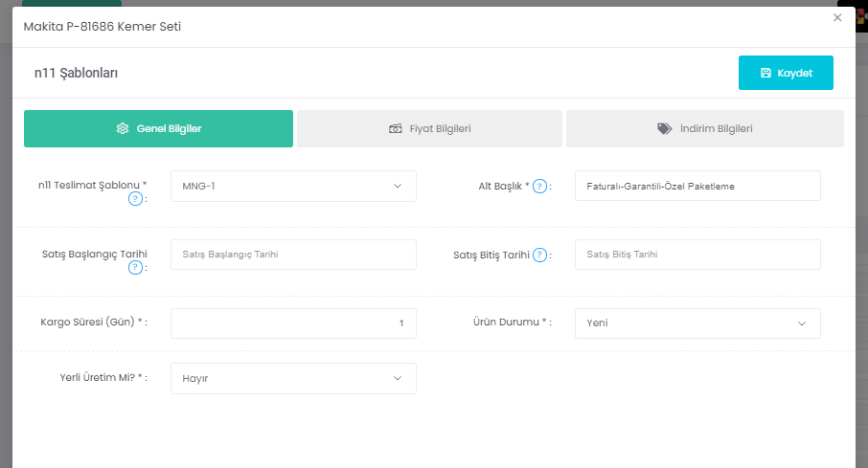The image size is (868, 468).
Task: Click the money icon on Fiyat Bilgileri tab
Action: pyautogui.click(x=395, y=128)
